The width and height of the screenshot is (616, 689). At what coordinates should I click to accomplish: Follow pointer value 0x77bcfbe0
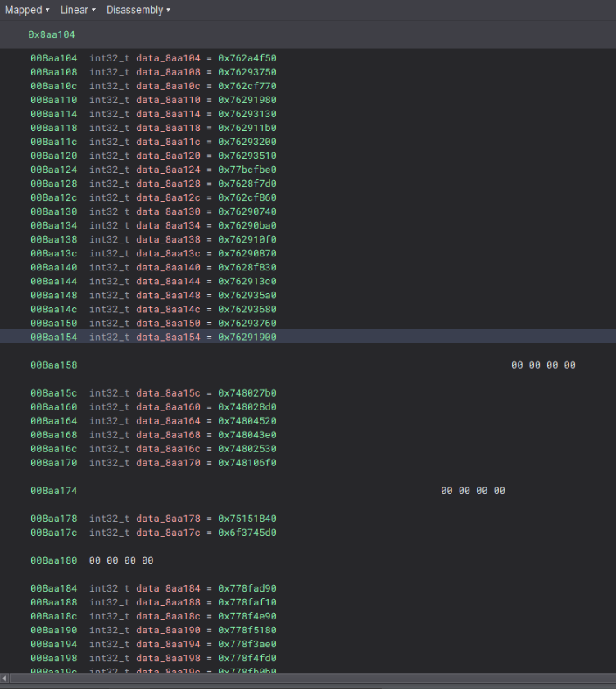[x=247, y=170]
